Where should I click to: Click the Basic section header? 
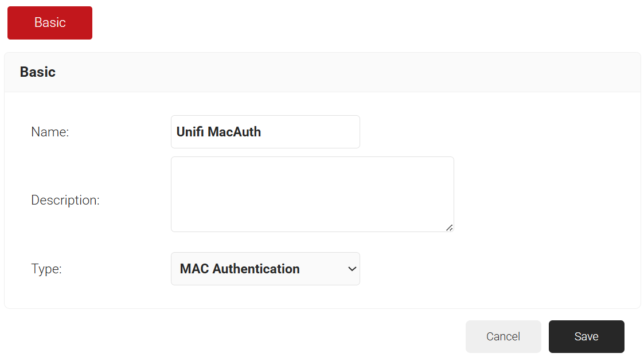pos(38,72)
